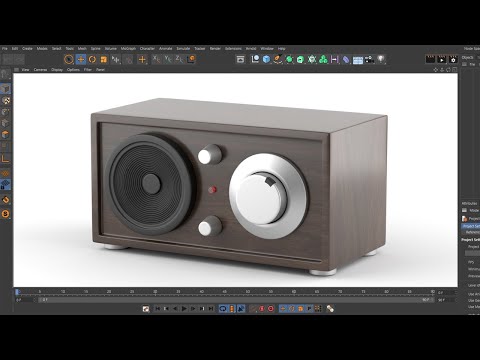Open the viewport Options menu

pyautogui.click(x=73, y=70)
